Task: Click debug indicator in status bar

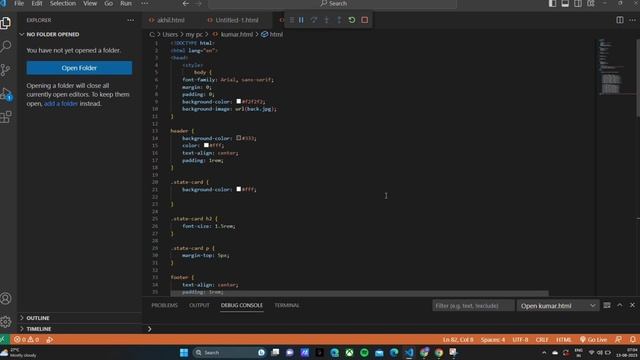Action: (50, 340)
